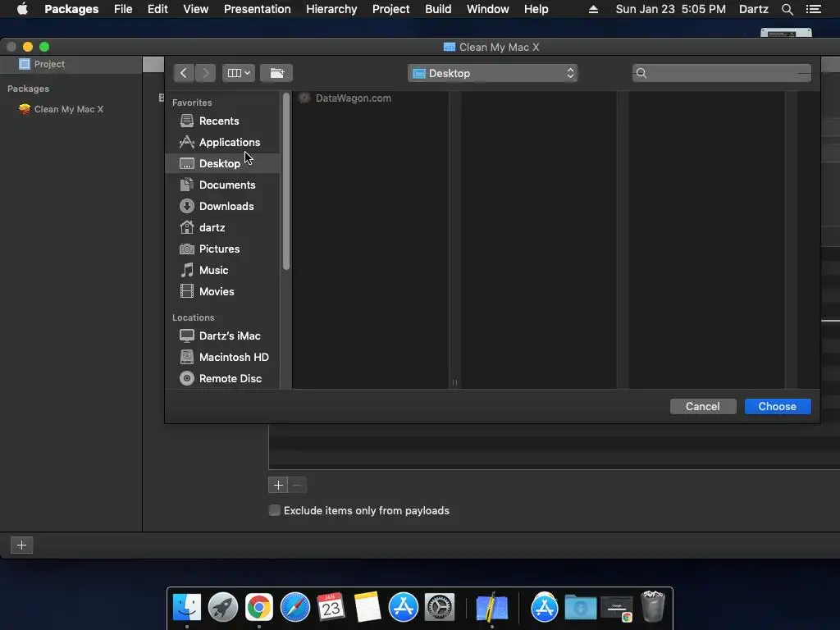Open Notes from the Dock

[367, 608]
